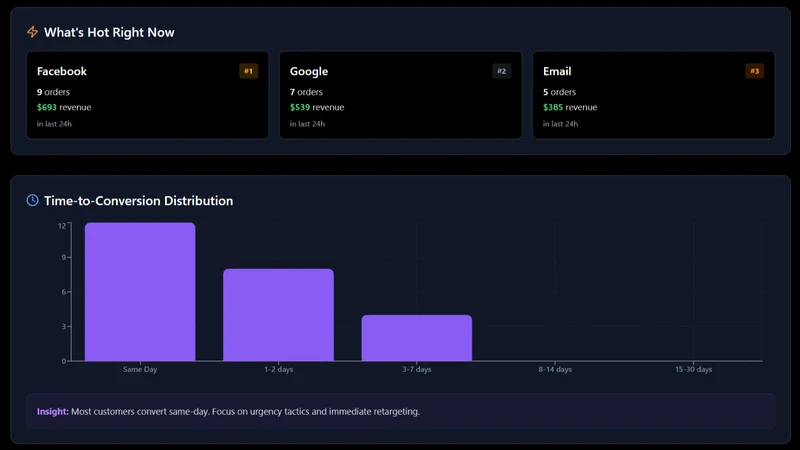Click the 15-30 days axis label
This screenshot has width=800, height=450.
693,369
